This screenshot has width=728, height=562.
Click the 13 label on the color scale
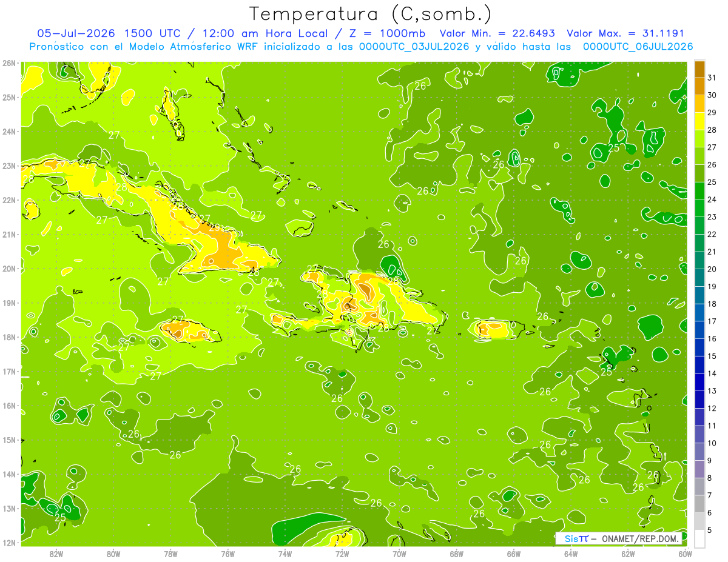(712, 391)
